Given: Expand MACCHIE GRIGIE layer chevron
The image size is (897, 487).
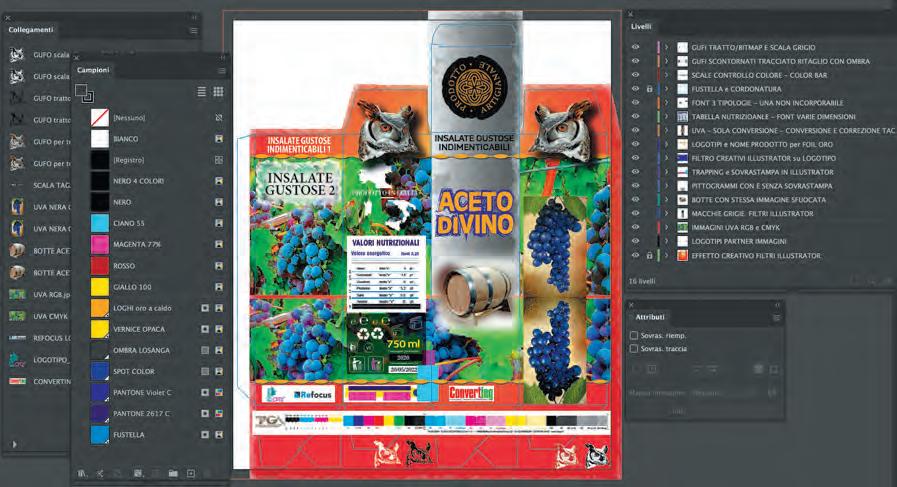Looking at the screenshot, I should 666,213.
